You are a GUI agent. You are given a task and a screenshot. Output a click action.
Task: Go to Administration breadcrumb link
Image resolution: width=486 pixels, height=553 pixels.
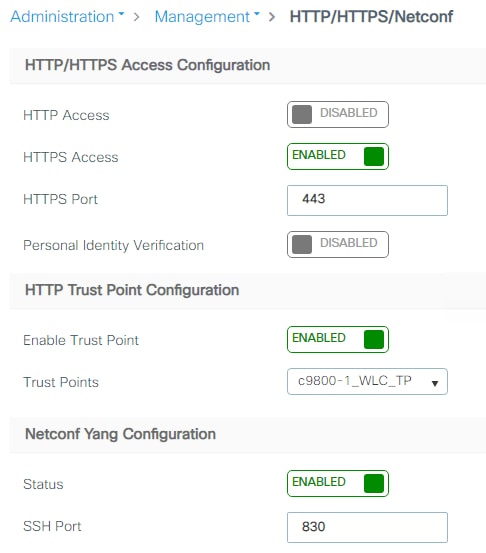62,17
